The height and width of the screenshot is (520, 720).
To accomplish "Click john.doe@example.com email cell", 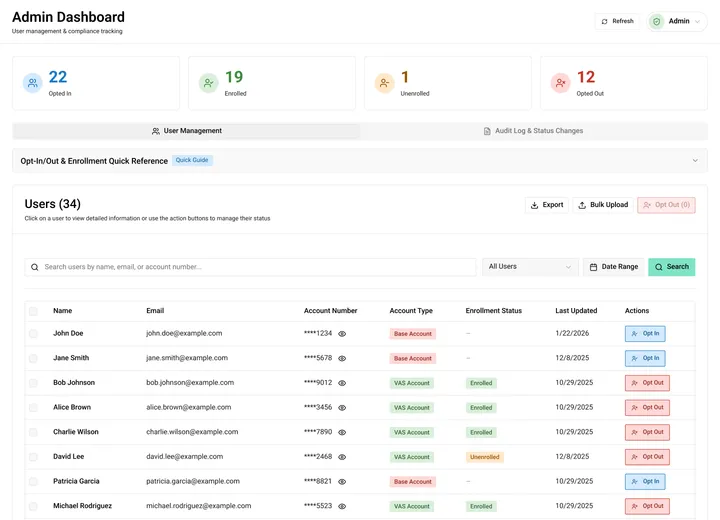I will coord(184,333).
